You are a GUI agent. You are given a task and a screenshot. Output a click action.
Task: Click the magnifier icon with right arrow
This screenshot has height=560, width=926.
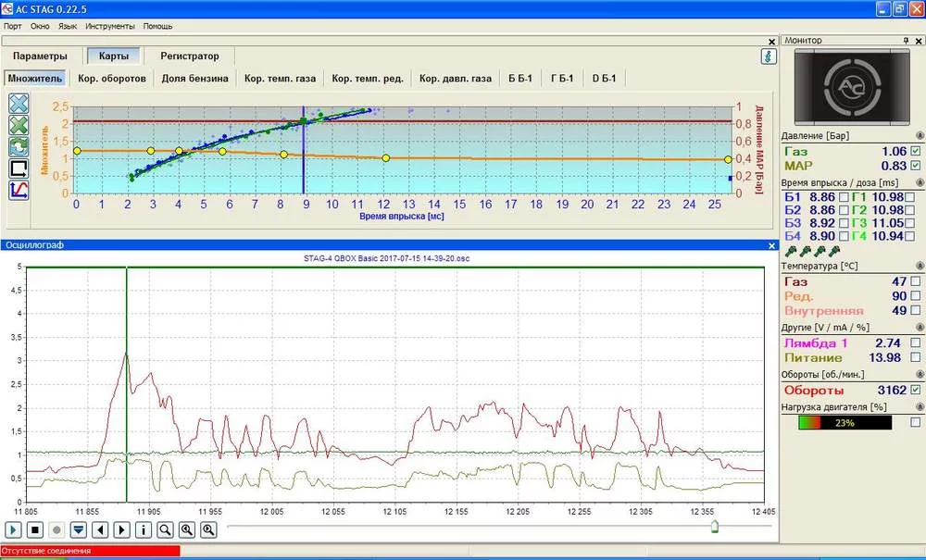208,529
